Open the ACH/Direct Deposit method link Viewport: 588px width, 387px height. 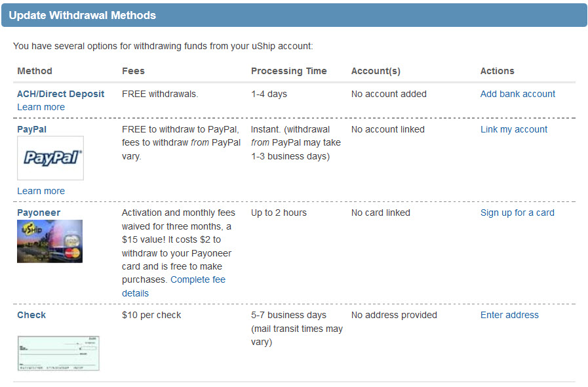pos(60,94)
